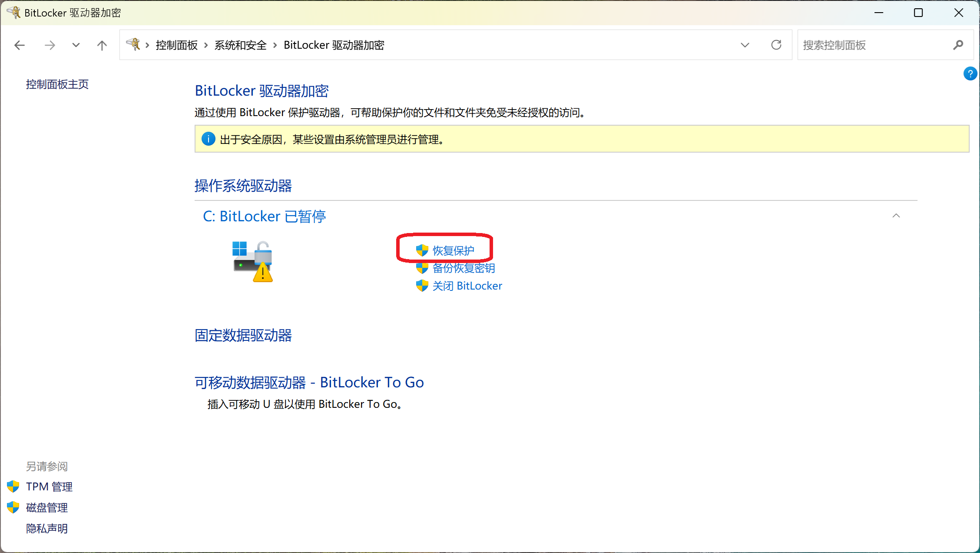Screen dimensions: 980x553
Task: Open 控制面板主页 link
Action: click(57, 84)
